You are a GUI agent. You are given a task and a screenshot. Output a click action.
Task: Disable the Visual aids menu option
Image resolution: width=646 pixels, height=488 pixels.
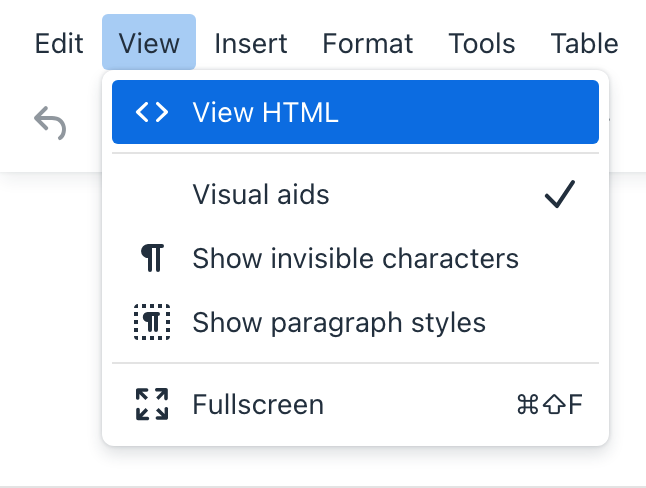(261, 194)
